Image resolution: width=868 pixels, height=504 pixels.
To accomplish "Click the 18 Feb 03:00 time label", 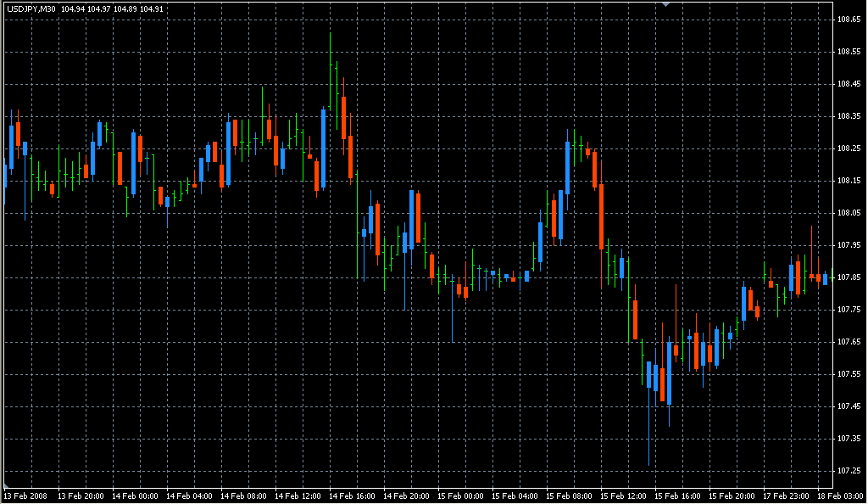I will [x=840, y=496].
